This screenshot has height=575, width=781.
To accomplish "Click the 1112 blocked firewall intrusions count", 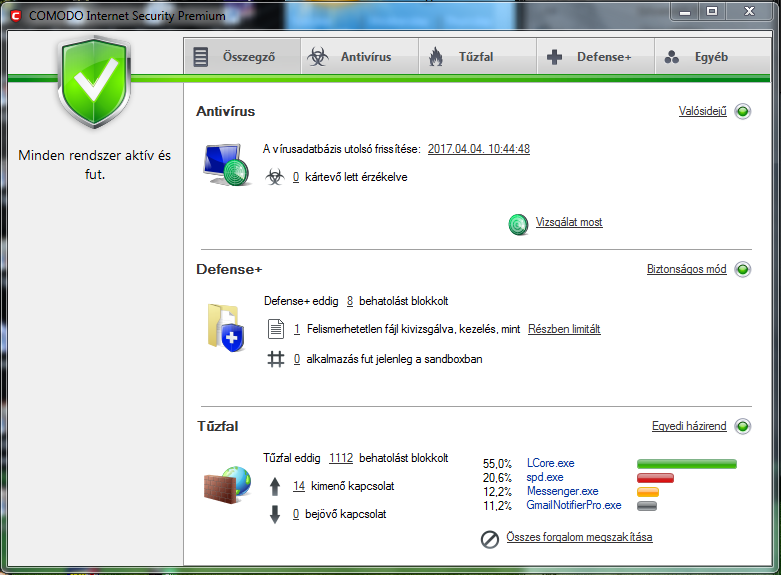I will (x=341, y=458).
